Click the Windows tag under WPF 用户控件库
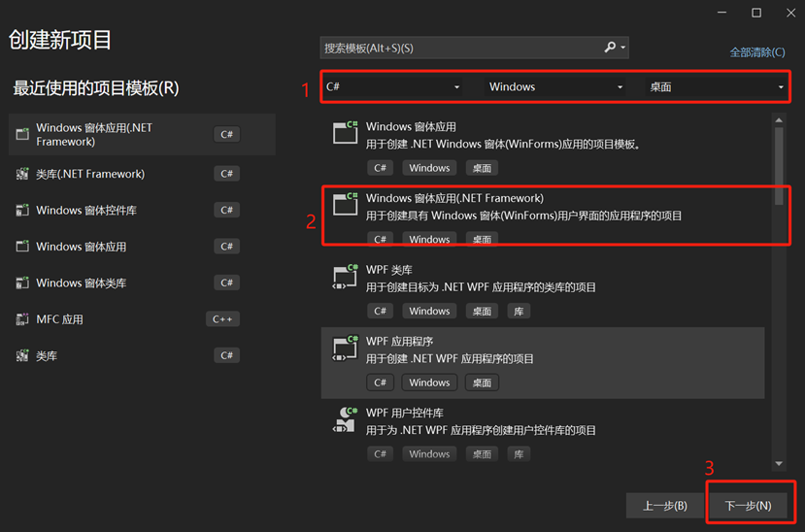805x532 pixels. [x=429, y=454]
